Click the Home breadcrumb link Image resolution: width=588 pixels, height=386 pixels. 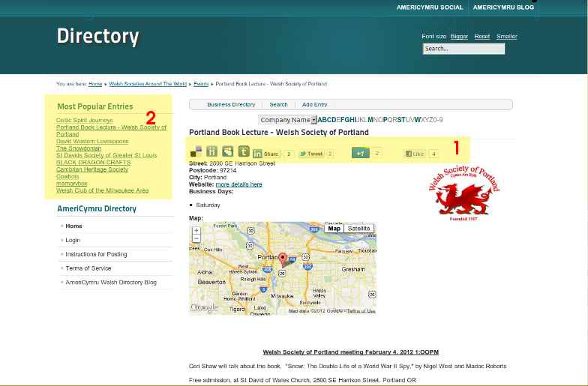click(95, 84)
